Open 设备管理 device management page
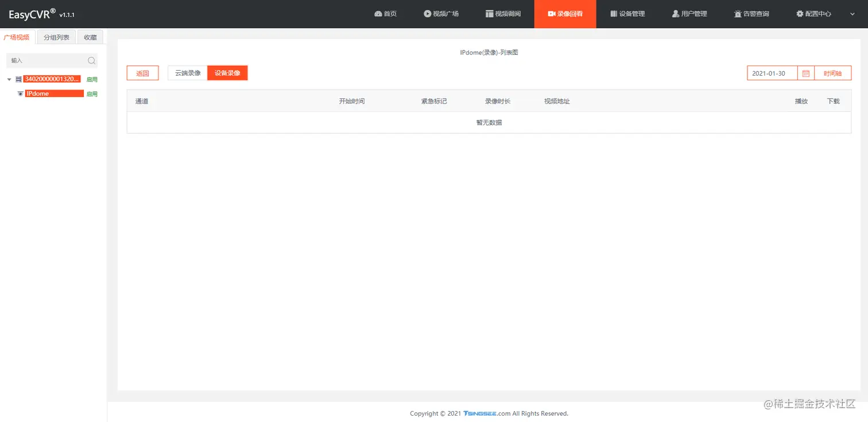 [627, 14]
